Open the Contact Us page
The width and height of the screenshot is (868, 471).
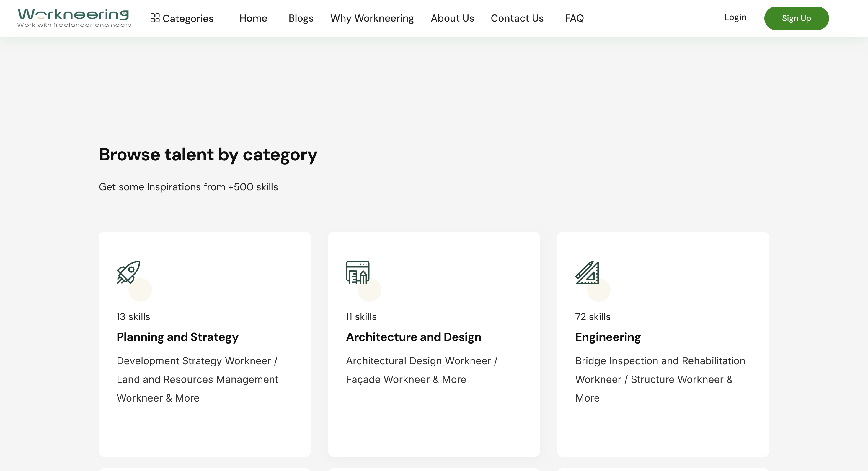[x=517, y=18]
